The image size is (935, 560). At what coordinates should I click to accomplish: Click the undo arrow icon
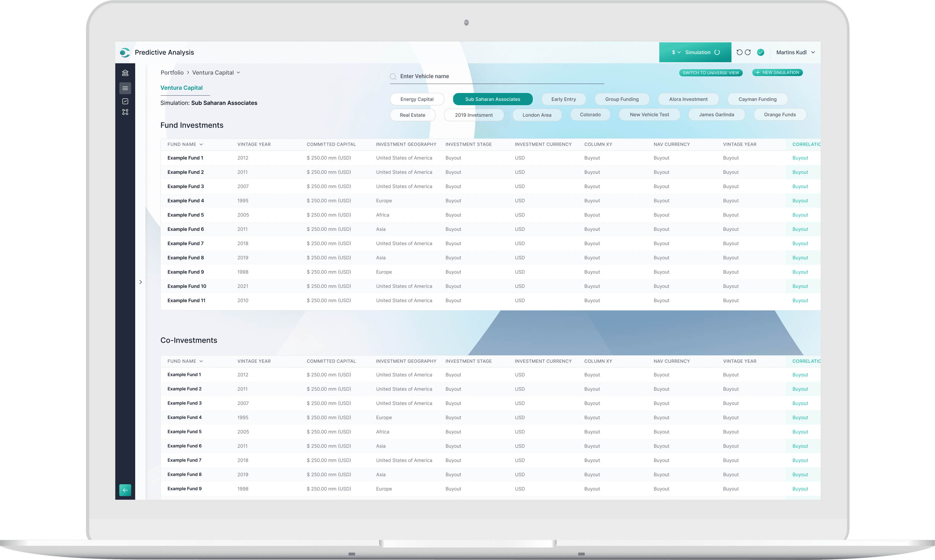click(x=739, y=53)
